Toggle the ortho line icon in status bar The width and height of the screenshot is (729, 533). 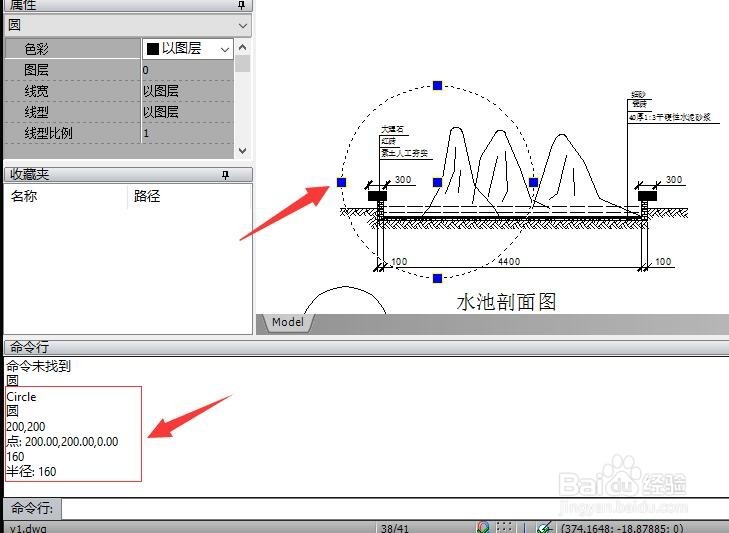(x=524, y=527)
